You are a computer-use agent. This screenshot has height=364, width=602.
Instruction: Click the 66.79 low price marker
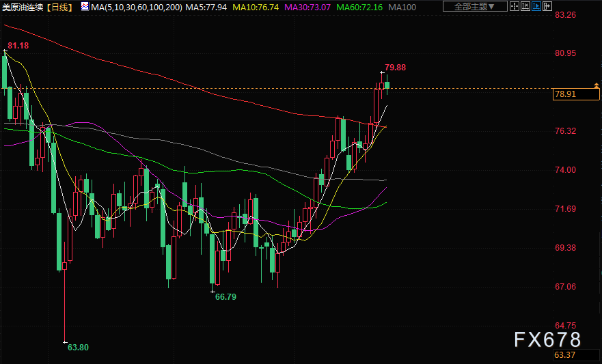click(x=225, y=297)
